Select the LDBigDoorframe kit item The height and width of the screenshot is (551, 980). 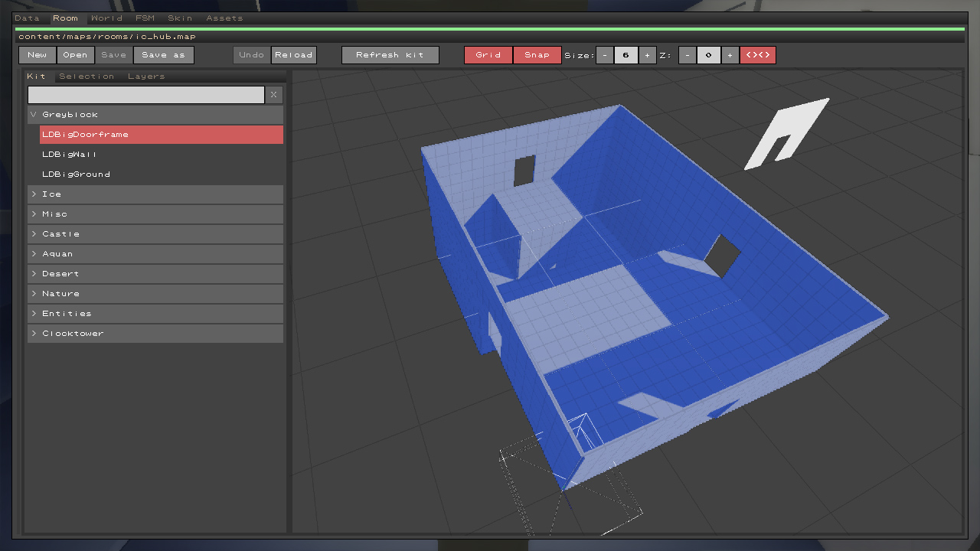(x=162, y=135)
